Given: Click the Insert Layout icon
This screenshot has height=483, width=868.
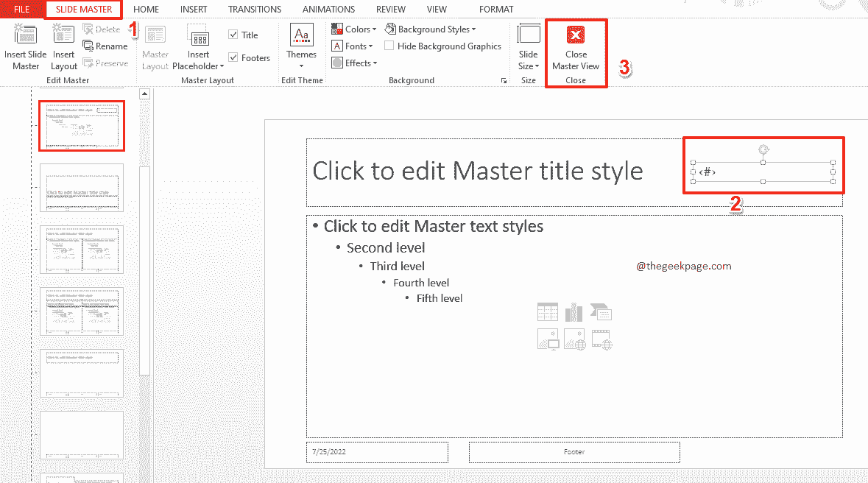Looking at the screenshot, I should (63, 35).
